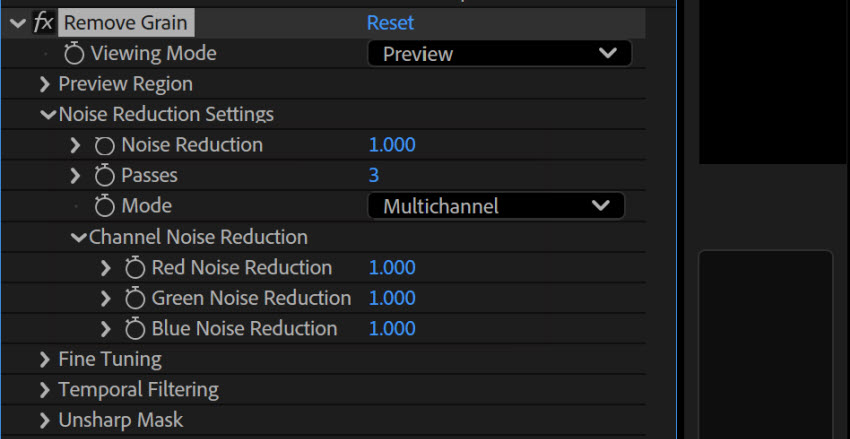Toggle the fx switch for Remove Grain
Viewport: 850px width, 439px height.
(43, 23)
